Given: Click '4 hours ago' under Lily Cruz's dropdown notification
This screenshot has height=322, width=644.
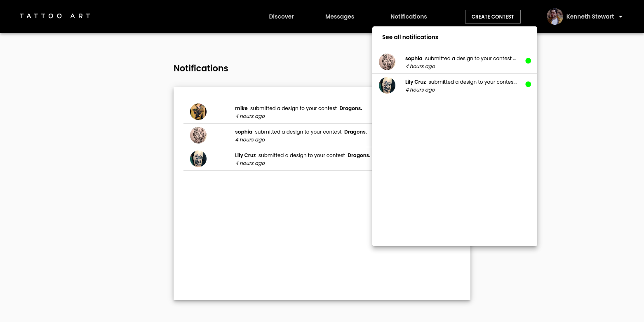Looking at the screenshot, I should point(420,90).
